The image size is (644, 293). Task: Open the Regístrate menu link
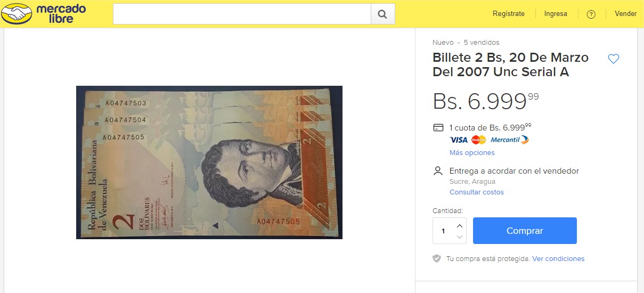[509, 14]
